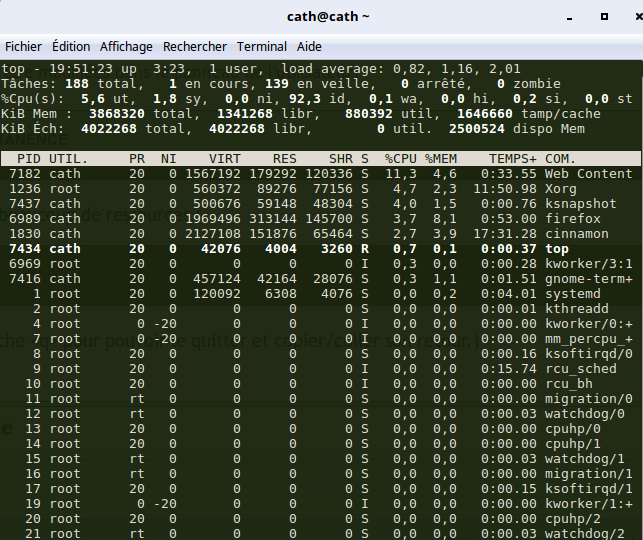The height and width of the screenshot is (540, 643).
Task: Click the uptime clock 19:51:23
Action: (81, 69)
